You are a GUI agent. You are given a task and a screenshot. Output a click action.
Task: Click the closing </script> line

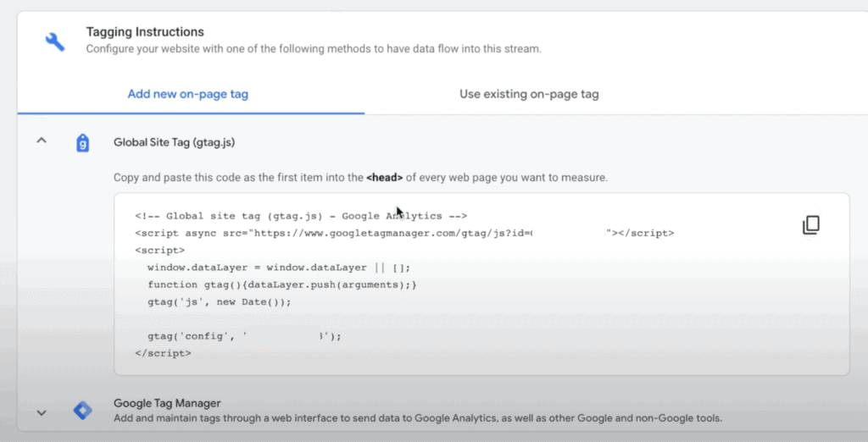point(163,353)
